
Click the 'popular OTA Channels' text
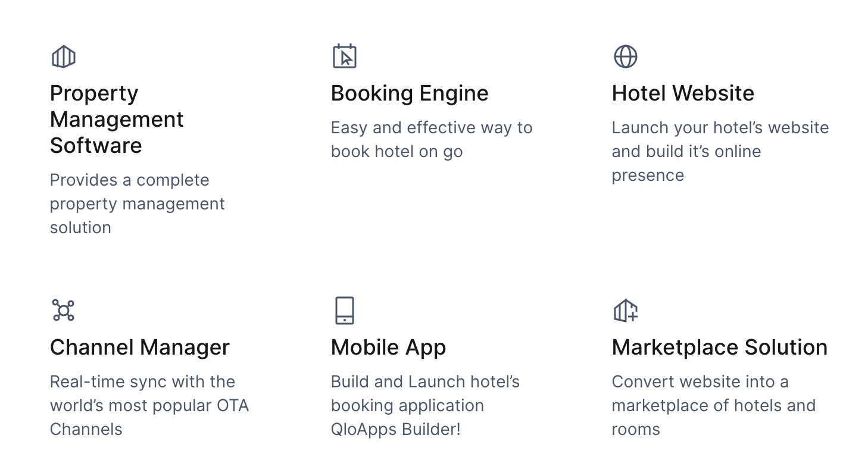pos(149,417)
